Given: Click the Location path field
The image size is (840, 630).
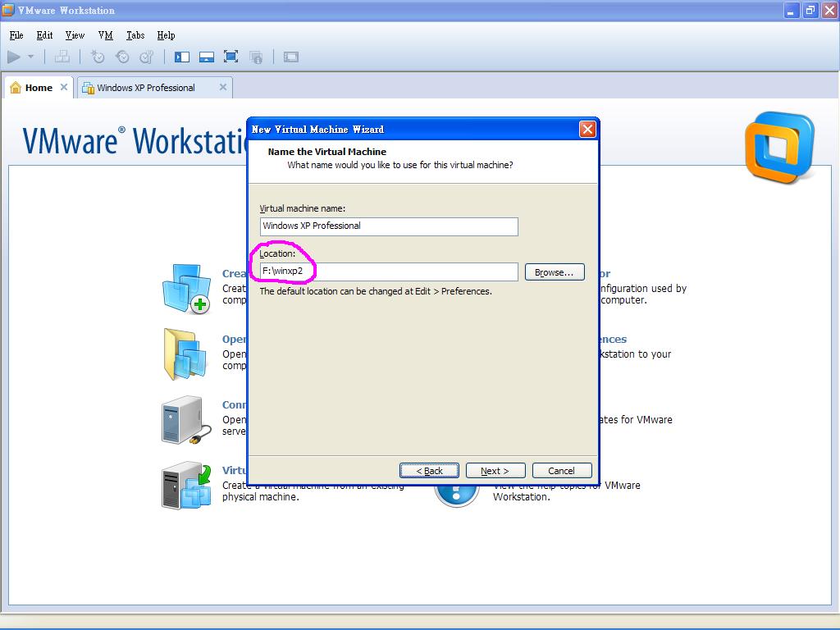Looking at the screenshot, I should tap(389, 272).
